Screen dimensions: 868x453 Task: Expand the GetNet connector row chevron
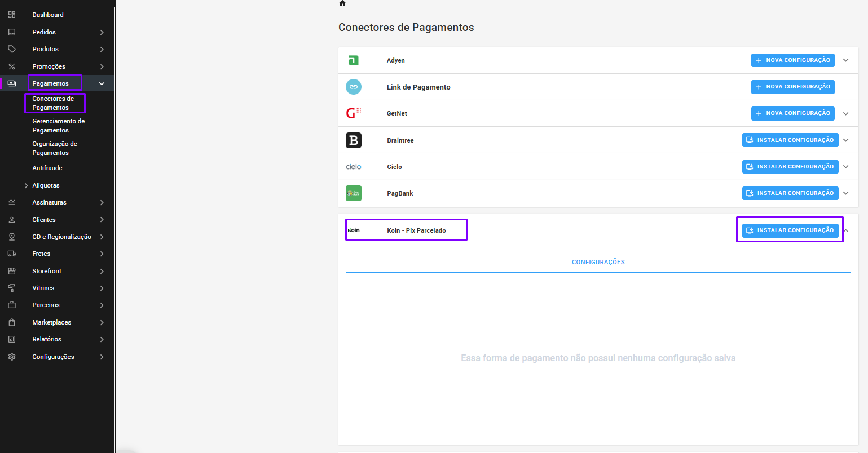[846, 113]
